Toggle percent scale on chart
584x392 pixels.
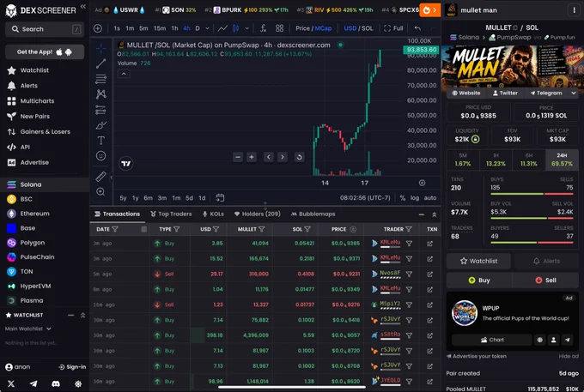(x=402, y=198)
